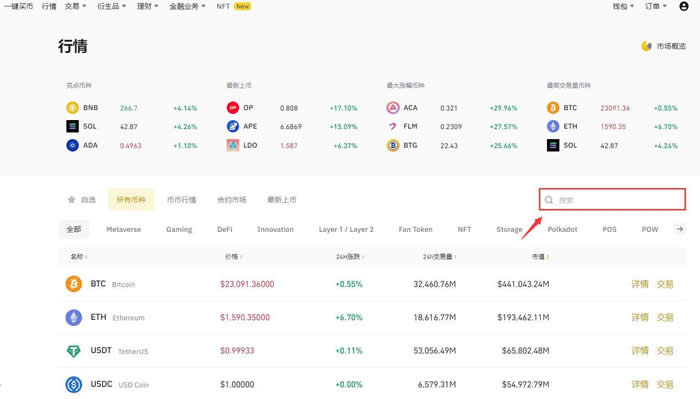Open 详情 for the USDT row
The image size is (700, 399).
pos(640,351)
